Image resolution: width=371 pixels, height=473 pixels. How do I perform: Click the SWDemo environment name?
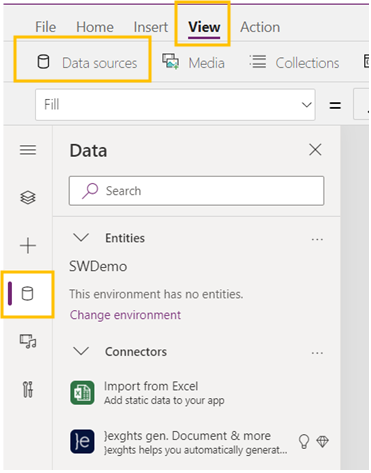click(98, 266)
